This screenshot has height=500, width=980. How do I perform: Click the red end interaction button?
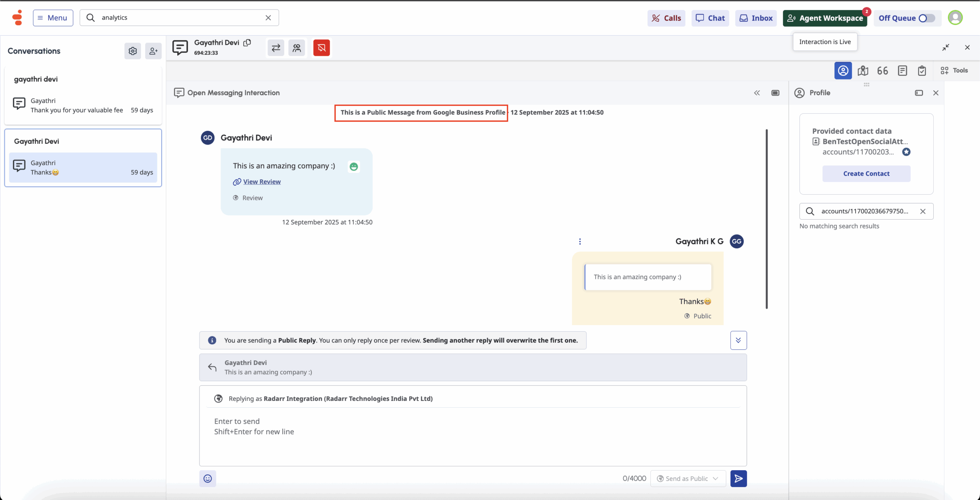[321, 48]
